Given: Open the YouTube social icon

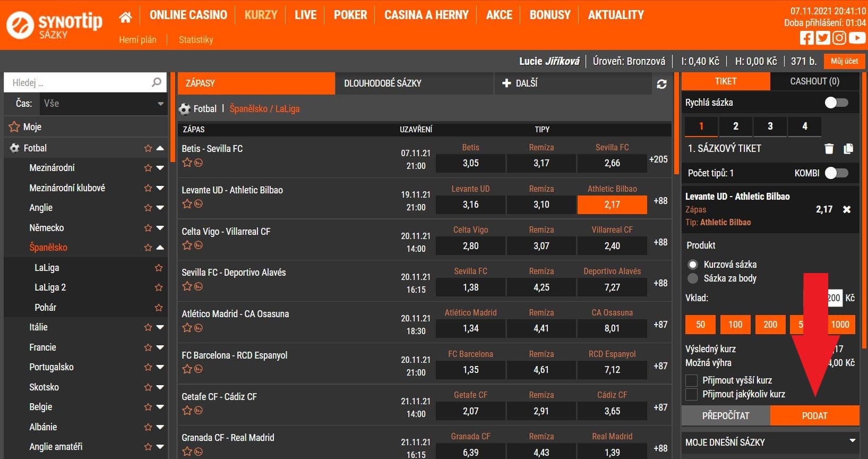Looking at the screenshot, I should click(857, 38).
